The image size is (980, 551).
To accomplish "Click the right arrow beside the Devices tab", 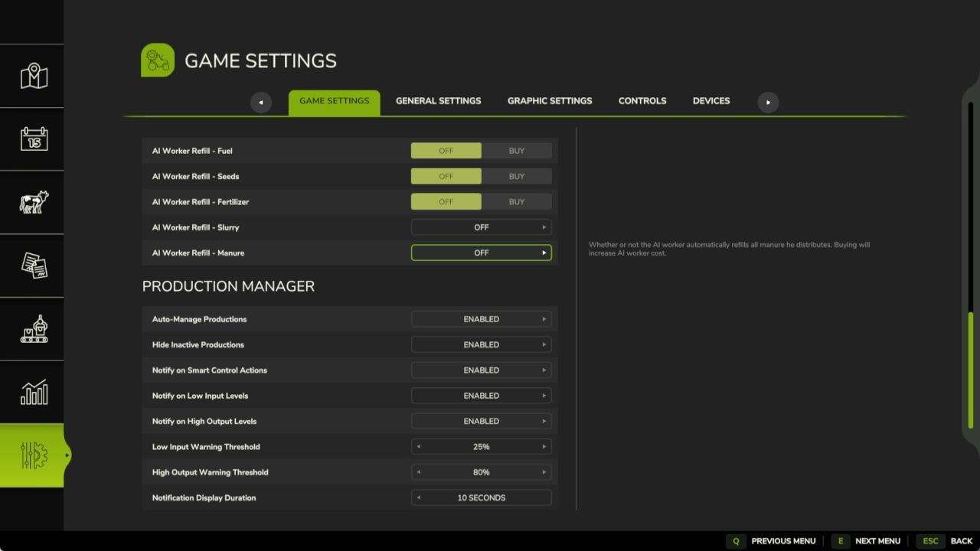I will pyautogui.click(x=768, y=102).
